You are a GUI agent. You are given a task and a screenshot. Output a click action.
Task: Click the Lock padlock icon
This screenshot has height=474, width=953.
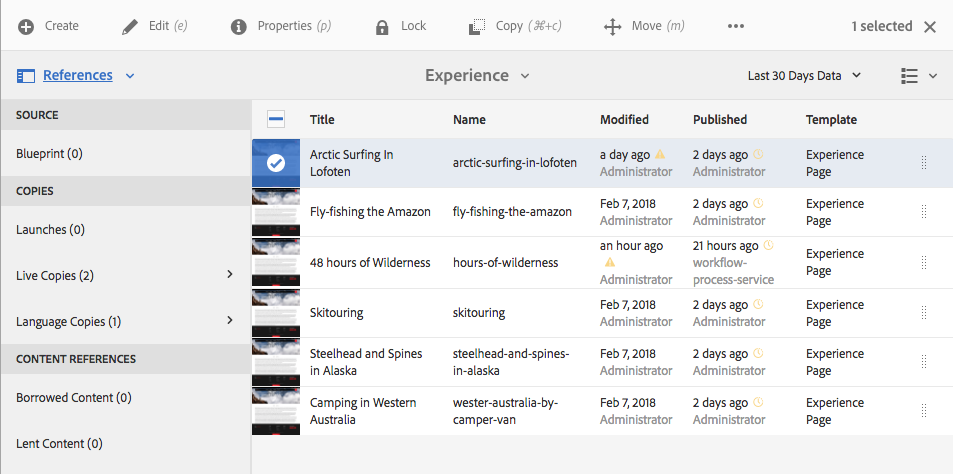(x=382, y=26)
